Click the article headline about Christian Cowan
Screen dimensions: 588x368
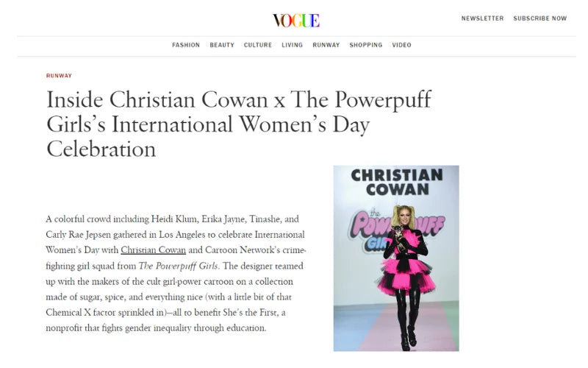click(x=239, y=124)
